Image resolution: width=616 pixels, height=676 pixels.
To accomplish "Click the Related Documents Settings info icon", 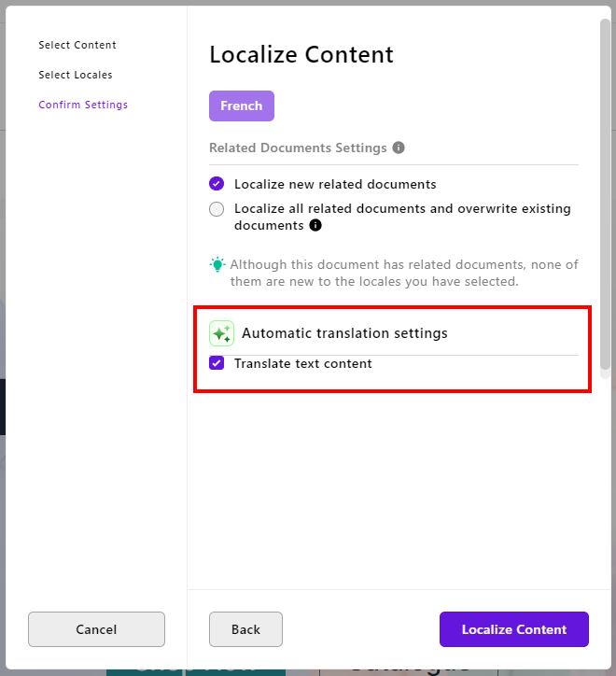I will (399, 148).
